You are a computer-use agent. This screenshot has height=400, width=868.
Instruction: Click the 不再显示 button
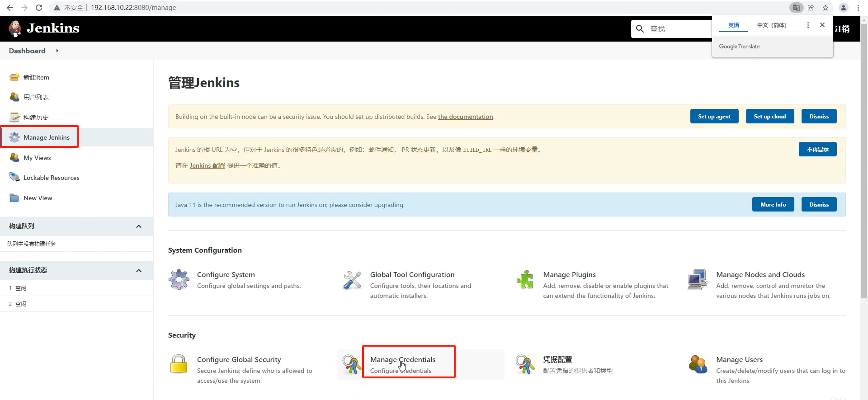click(x=818, y=149)
